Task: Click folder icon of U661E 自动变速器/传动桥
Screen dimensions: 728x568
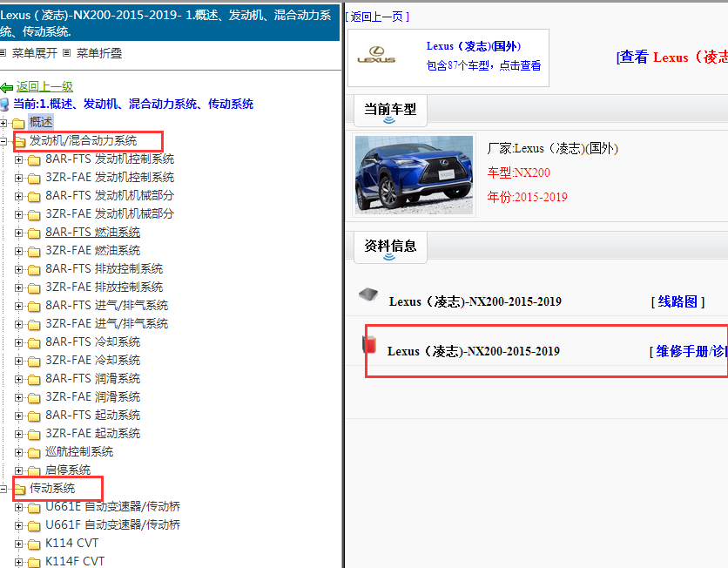Action: click(x=34, y=508)
